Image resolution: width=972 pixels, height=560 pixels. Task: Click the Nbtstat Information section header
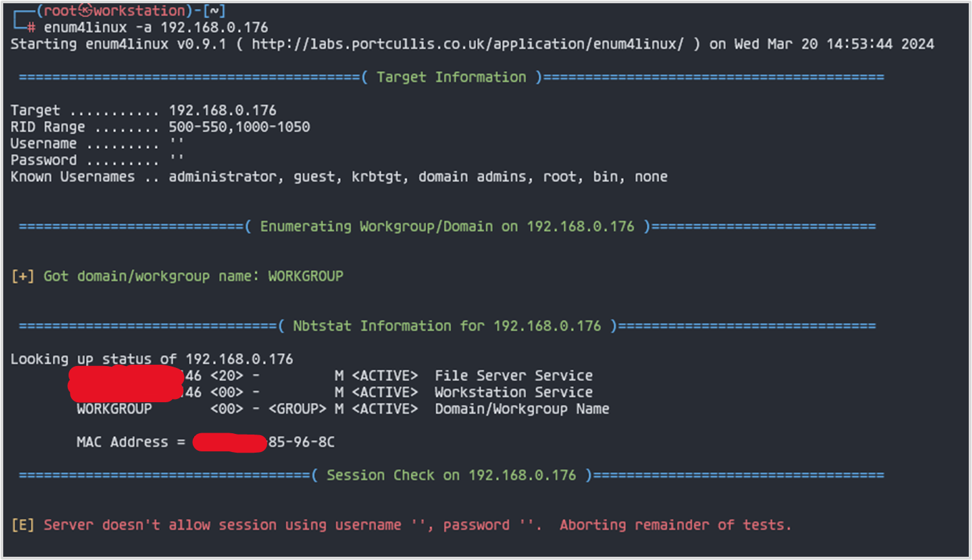point(447,326)
